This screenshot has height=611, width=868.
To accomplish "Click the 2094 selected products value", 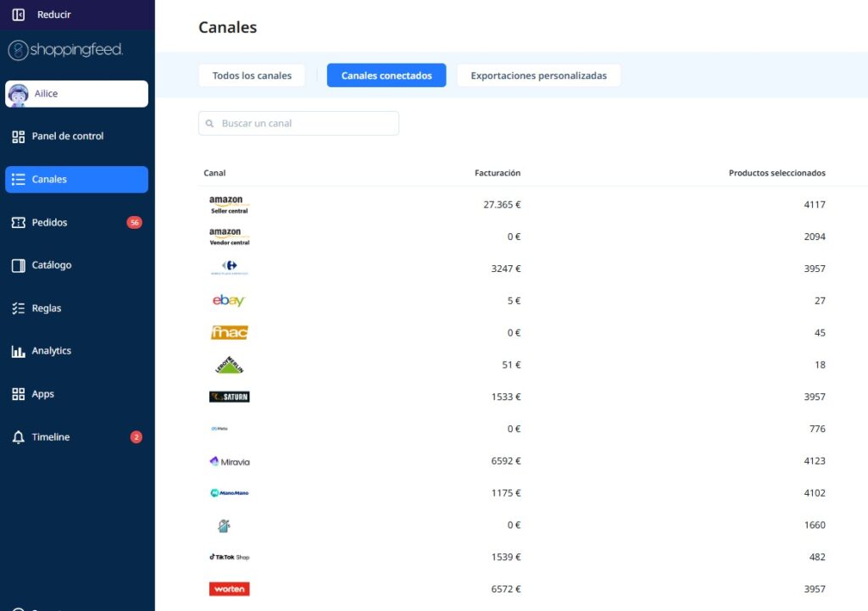I will (815, 236).
